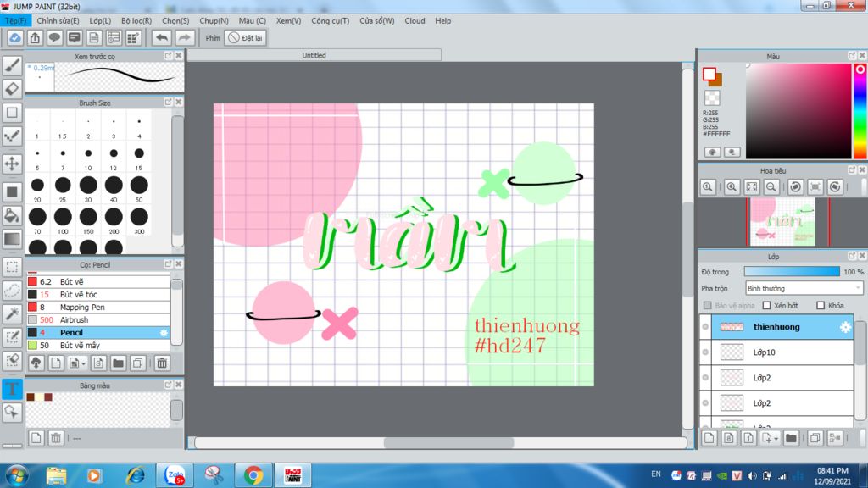
Task: Select the Magic Wand tool
Action: point(12,313)
